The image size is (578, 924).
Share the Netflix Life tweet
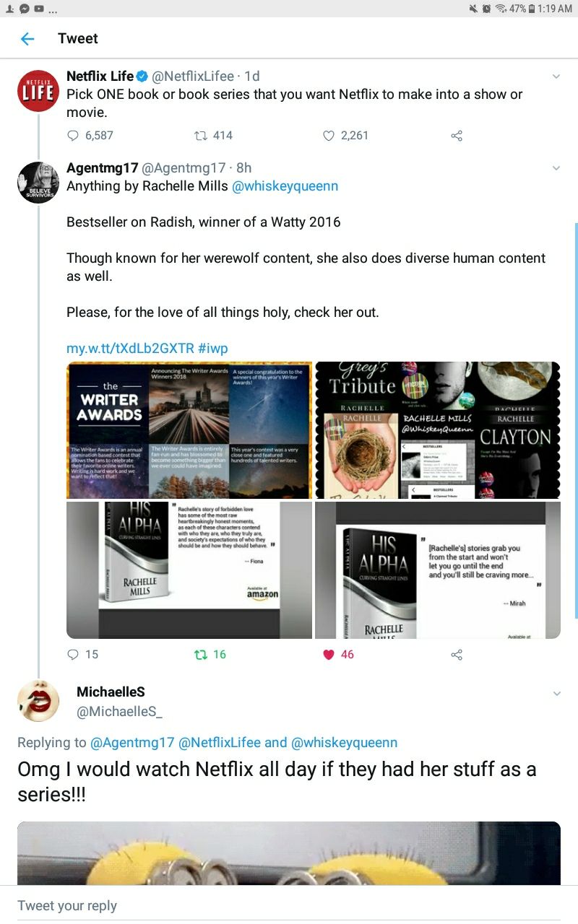point(456,135)
